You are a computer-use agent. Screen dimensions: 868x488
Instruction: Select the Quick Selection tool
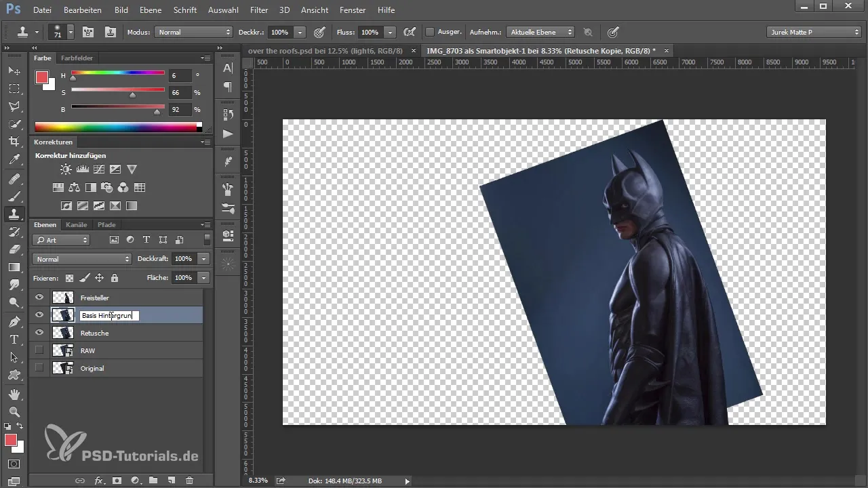pos(14,123)
